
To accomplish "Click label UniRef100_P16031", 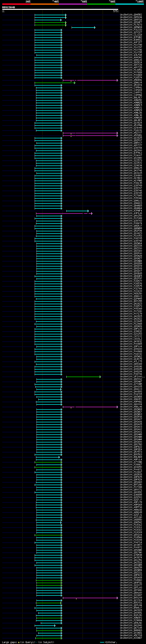I will (x=128, y=130).
